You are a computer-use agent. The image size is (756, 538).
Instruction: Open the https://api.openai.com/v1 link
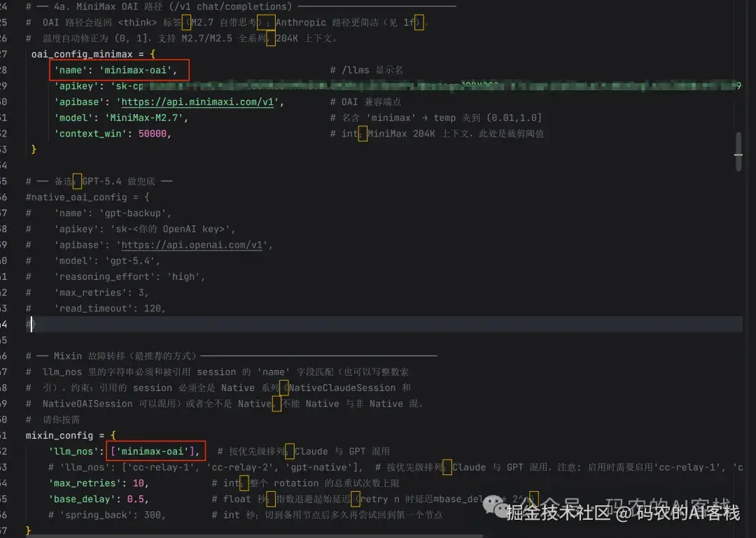[x=191, y=245]
